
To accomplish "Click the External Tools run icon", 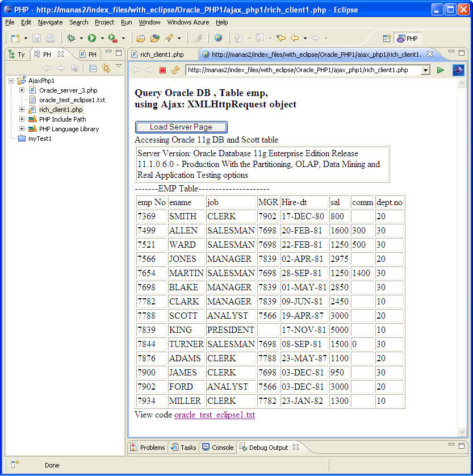I will click(113, 38).
